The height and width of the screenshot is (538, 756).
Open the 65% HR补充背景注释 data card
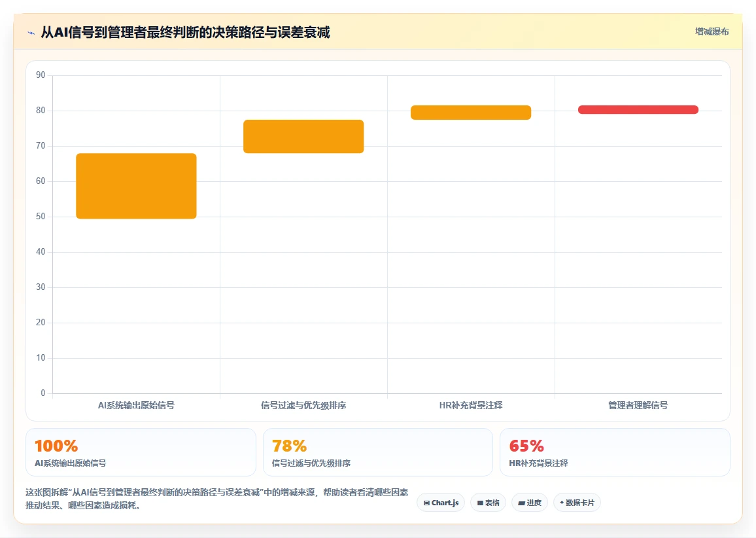coord(615,452)
